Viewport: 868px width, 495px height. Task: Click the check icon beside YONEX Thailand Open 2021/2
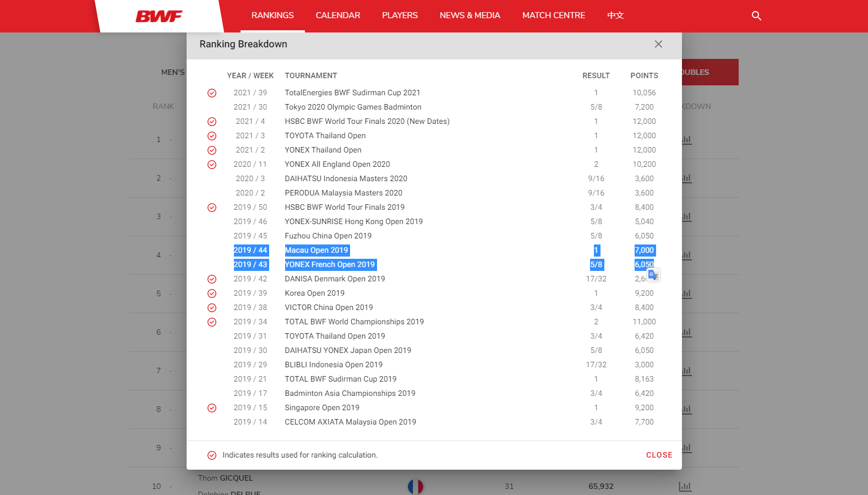(212, 150)
